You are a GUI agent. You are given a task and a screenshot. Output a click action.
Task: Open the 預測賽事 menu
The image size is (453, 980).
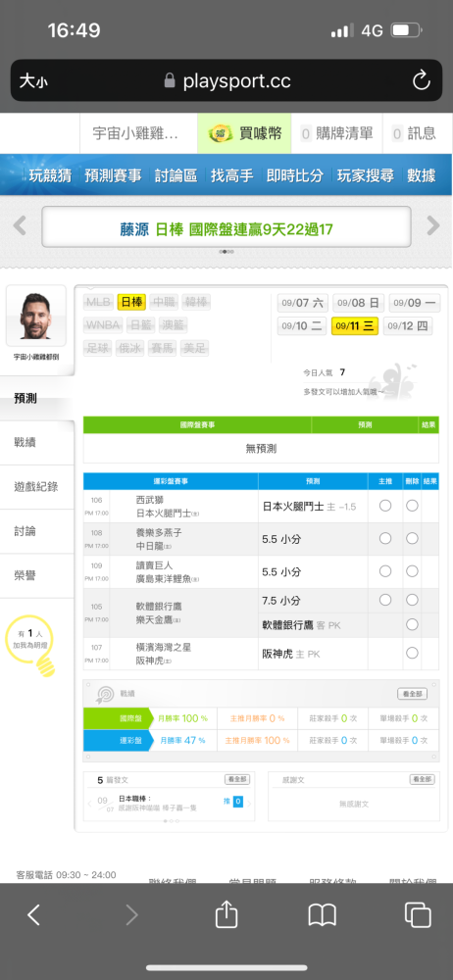114,175
